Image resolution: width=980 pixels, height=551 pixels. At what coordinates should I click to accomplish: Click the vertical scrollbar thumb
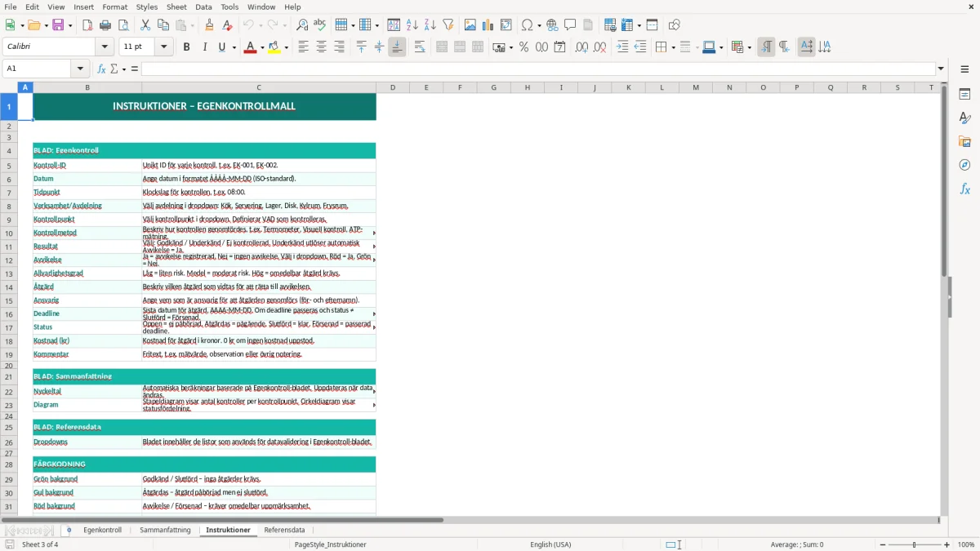pos(944,181)
